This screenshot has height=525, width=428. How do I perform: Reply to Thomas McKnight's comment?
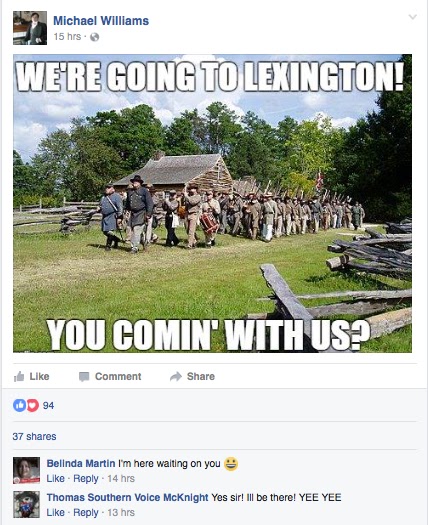point(86,513)
